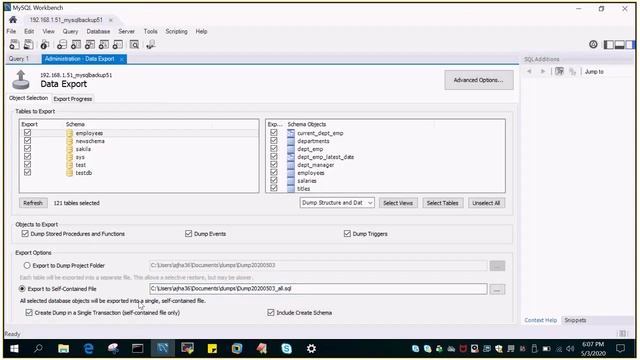This screenshot has height=360, width=640.
Task: Uncheck export for testdb schema
Action: [x=27, y=172]
